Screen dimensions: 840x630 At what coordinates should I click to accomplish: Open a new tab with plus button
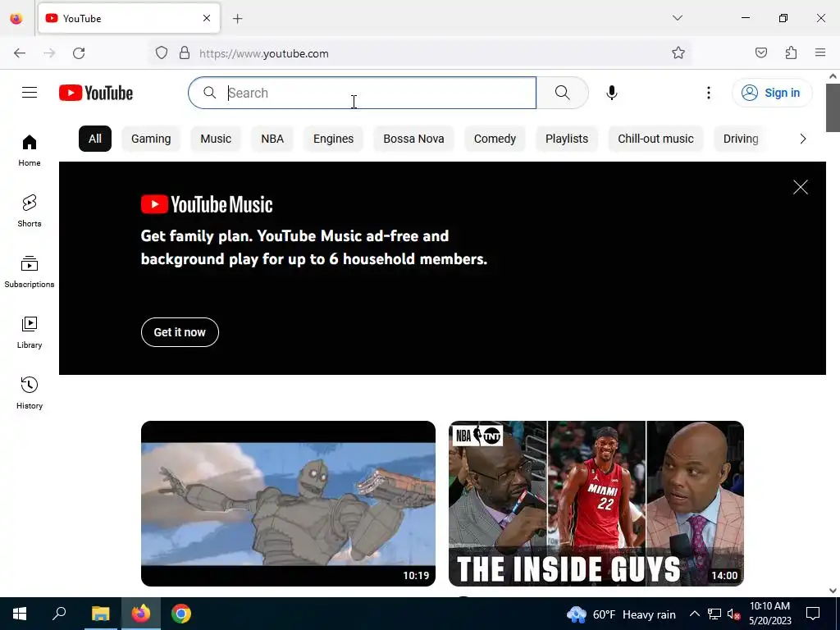[x=238, y=19]
